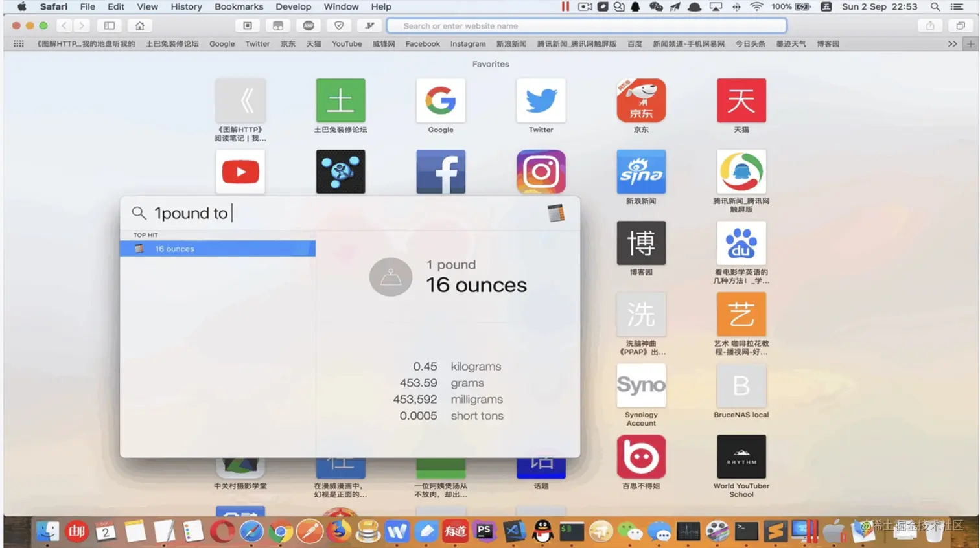Click the Home button in Safari toolbar
The width and height of the screenshot is (980, 548).
[140, 26]
